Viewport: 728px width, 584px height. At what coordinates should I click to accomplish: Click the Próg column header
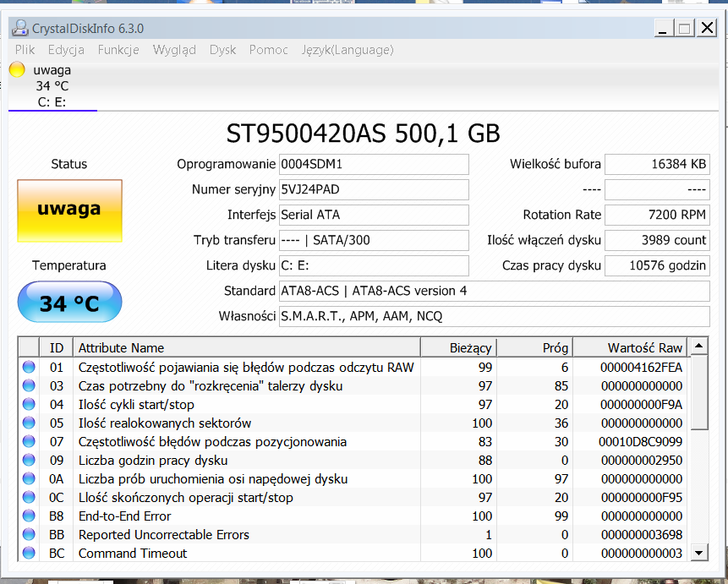tap(535, 347)
